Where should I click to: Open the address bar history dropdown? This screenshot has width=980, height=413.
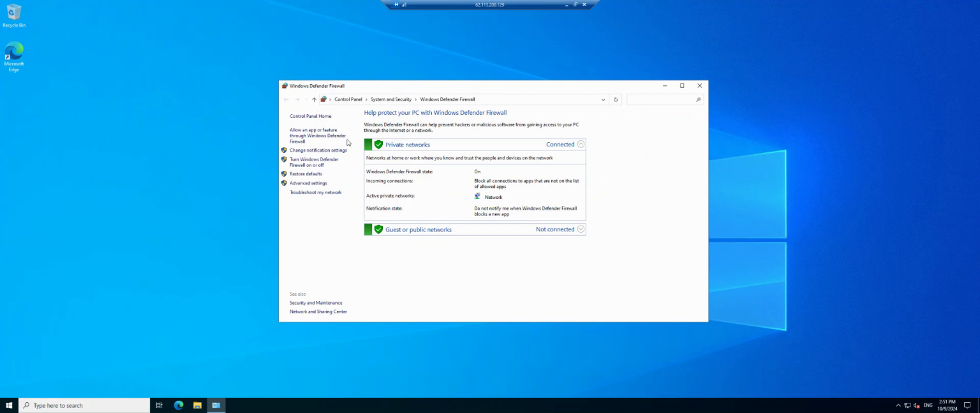[x=603, y=99]
